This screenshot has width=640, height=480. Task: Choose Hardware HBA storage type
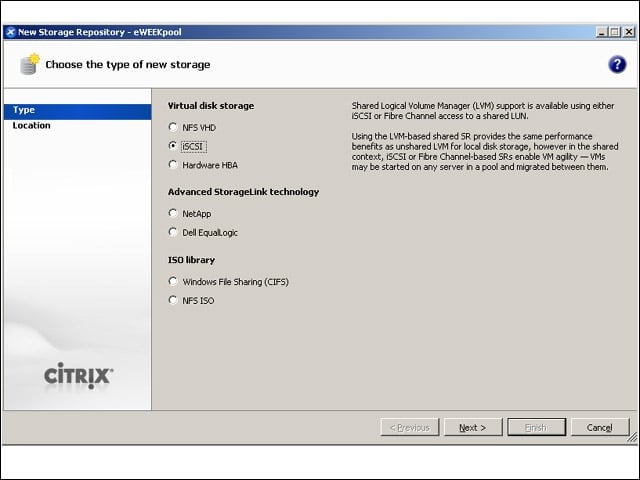(x=173, y=165)
